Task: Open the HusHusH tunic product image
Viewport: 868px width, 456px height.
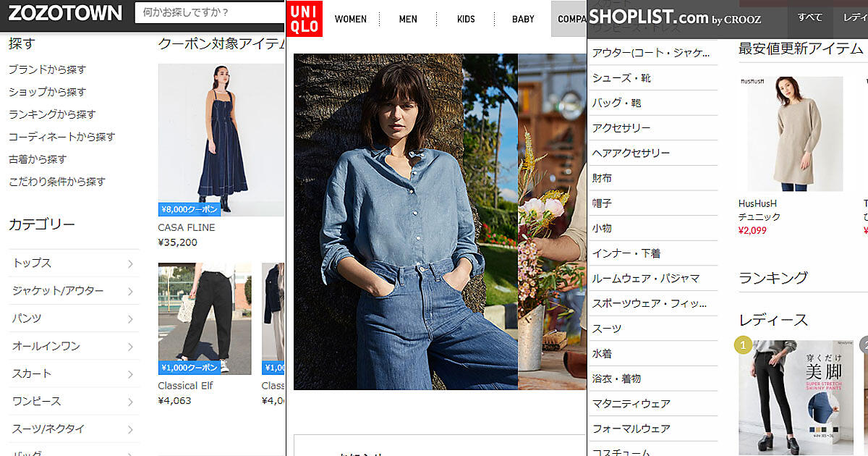Action: click(790, 134)
